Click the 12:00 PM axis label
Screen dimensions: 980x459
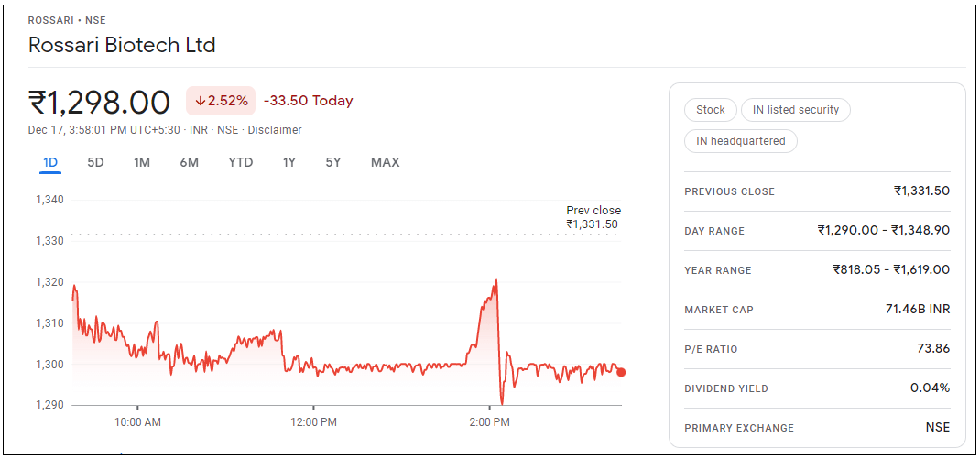[313, 422]
